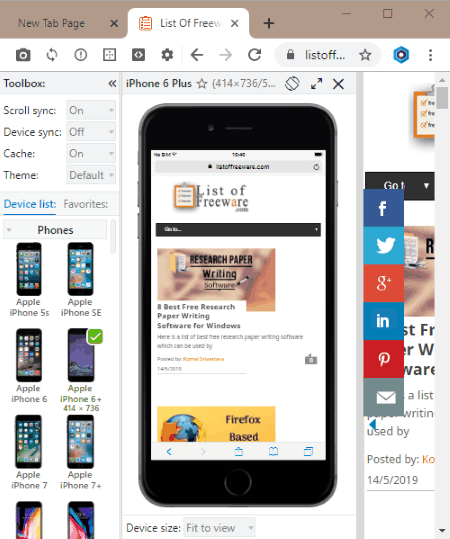The width and height of the screenshot is (450, 539).
Task: Open Research Paper Writing Software article image
Action: (x=216, y=279)
